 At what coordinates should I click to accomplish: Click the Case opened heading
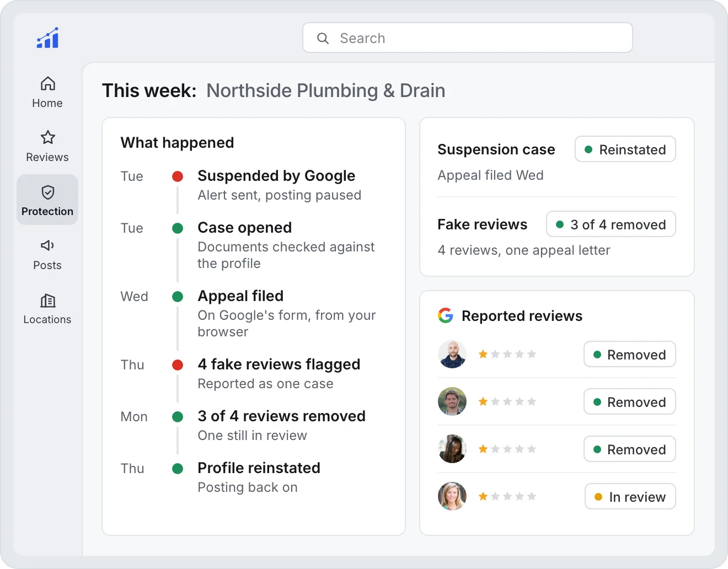pyautogui.click(x=245, y=228)
